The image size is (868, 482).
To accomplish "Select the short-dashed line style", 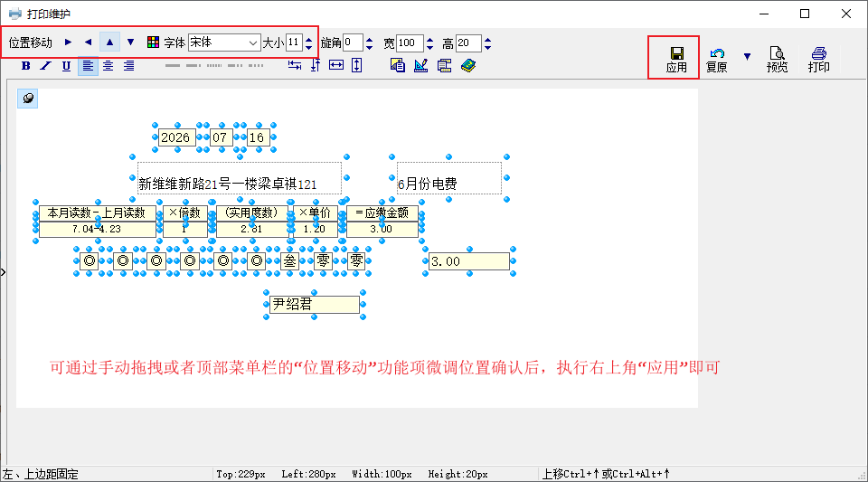I will (256, 65).
